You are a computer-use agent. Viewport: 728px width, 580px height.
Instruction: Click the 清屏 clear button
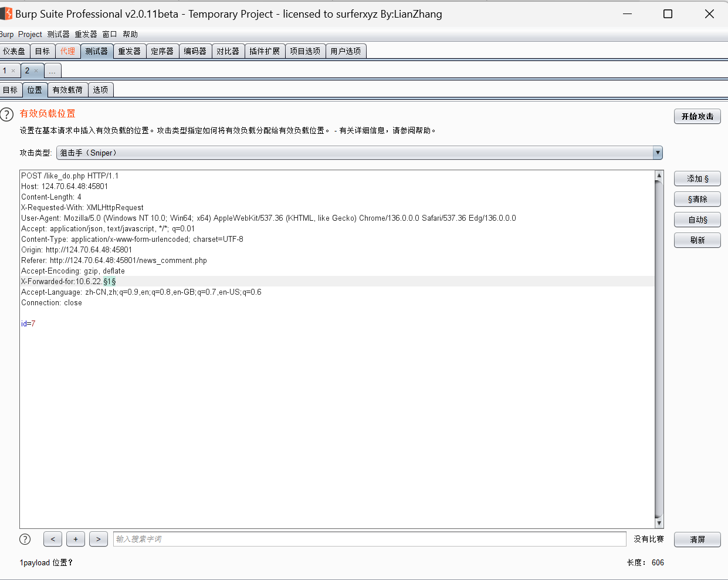click(697, 539)
